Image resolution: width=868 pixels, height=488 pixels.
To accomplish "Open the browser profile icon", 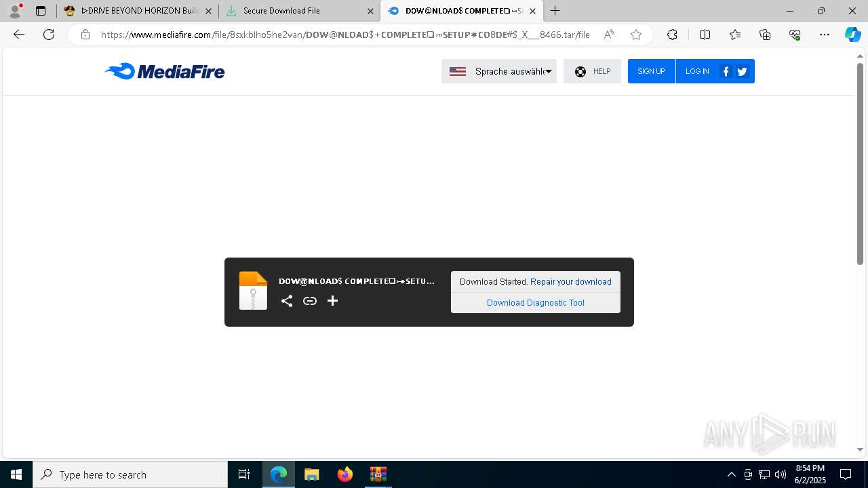I will [14, 11].
